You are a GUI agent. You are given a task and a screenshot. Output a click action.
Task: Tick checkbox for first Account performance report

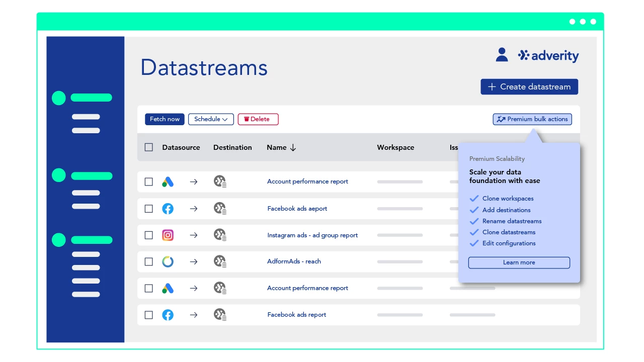click(148, 182)
